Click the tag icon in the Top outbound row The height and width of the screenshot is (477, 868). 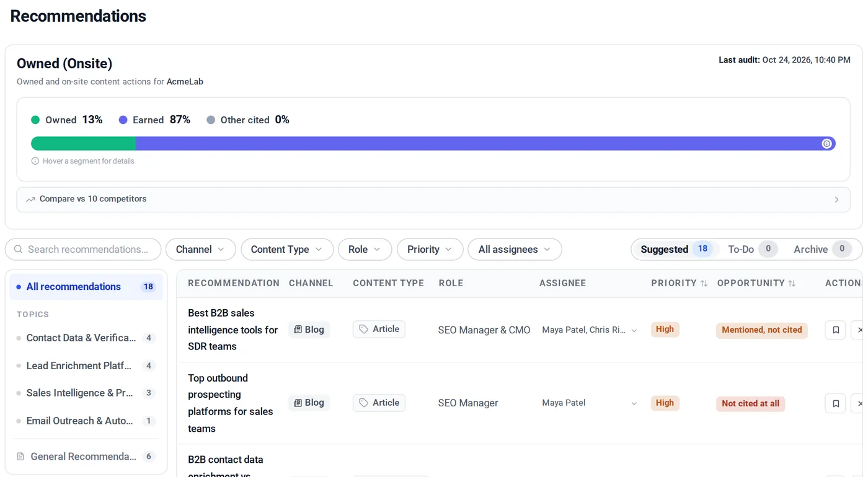364,403
